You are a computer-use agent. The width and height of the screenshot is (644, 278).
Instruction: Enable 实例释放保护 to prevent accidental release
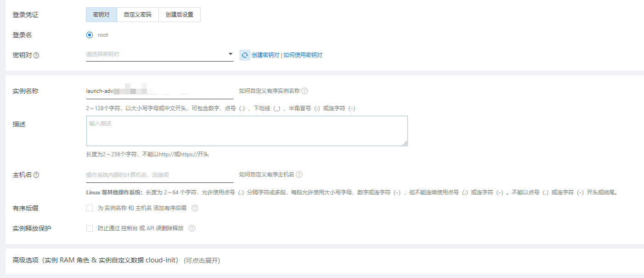coord(90,227)
